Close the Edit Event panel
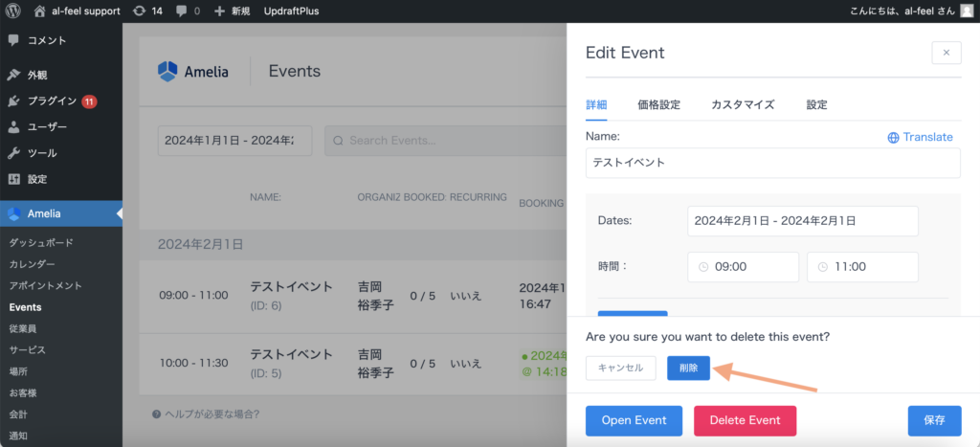980x447 pixels. coord(946,53)
